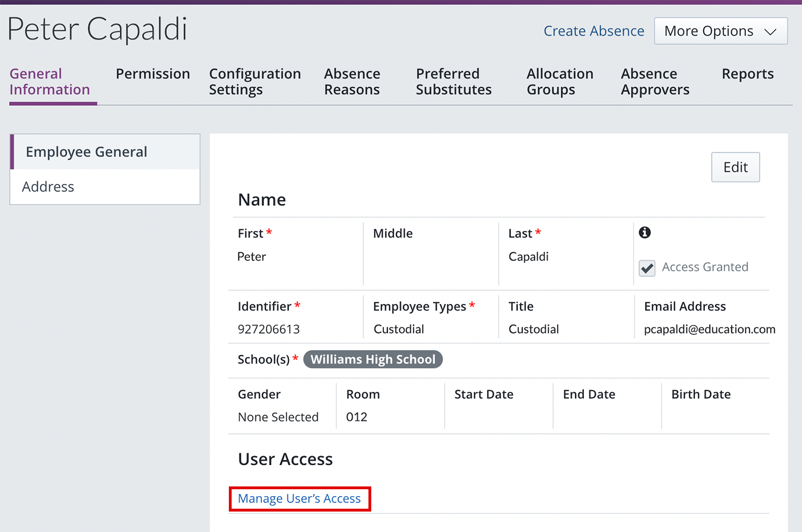Open the More Options dropdown

pos(721,31)
